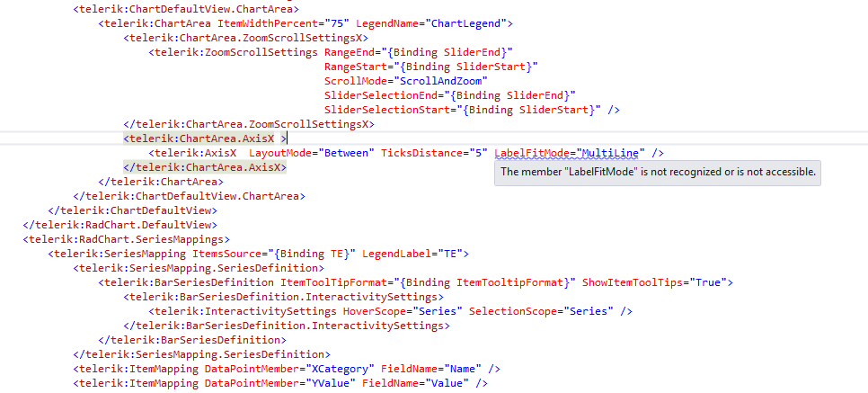This screenshot has width=868, height=393.
Task: Click SelectionScope="Series" attribute
Action: [x=542, y=311]
